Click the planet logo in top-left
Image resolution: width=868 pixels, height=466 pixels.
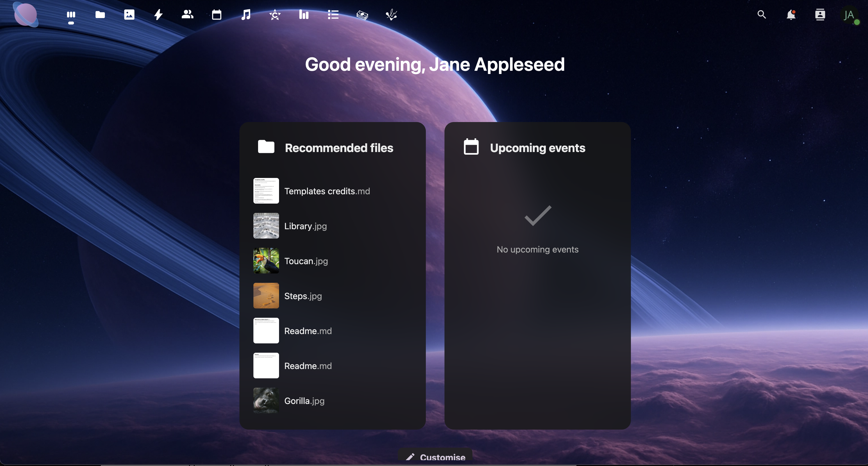26,15
